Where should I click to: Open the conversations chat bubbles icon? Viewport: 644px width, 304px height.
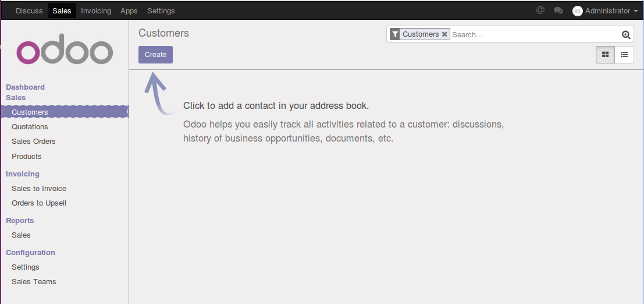(x=558, y=10)
